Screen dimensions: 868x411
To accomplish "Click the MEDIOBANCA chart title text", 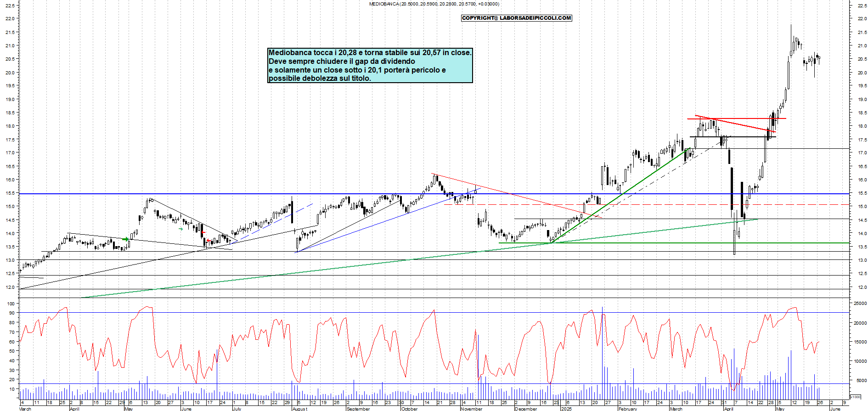I will (434, 4).
